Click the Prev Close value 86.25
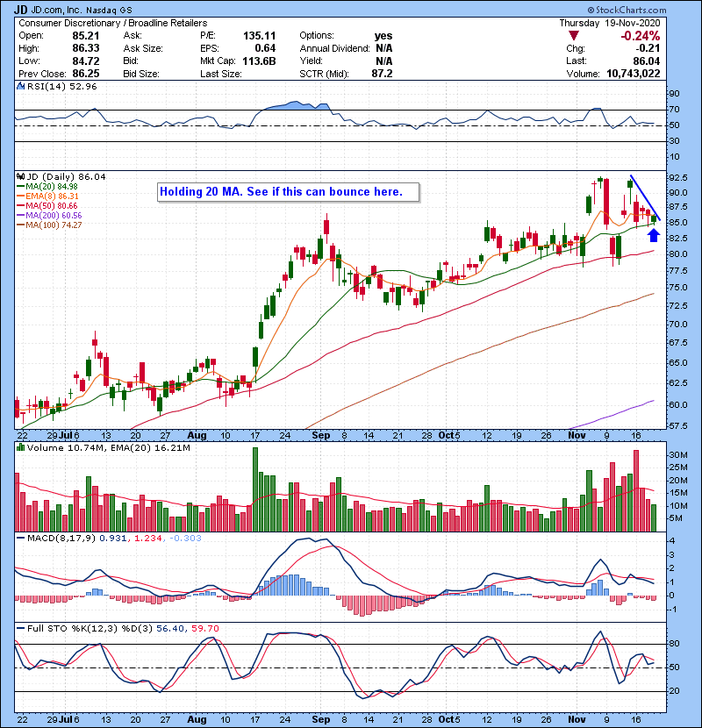Screen dimensions: 702x728 (x=85, y=74)
